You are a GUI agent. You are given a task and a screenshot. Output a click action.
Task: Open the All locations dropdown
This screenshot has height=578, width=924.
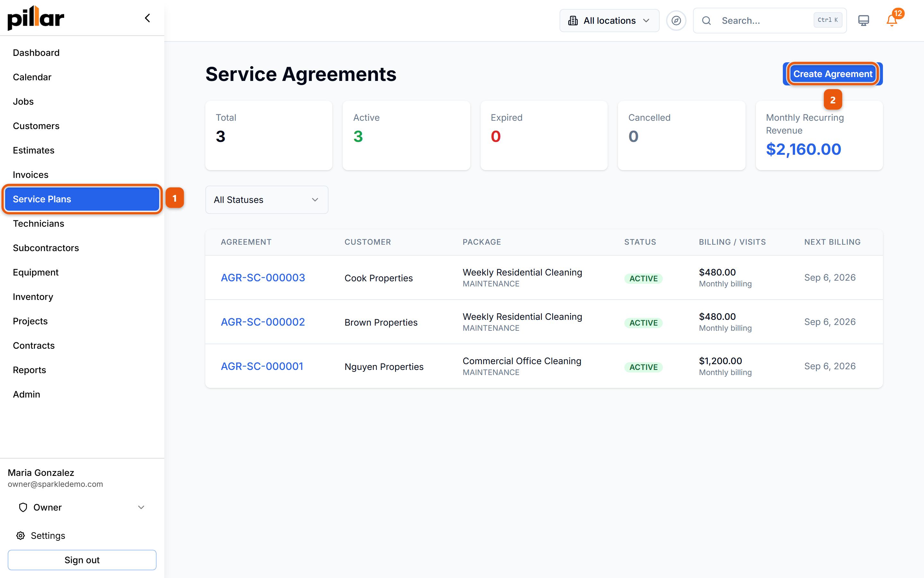click(x=609, y=21)
